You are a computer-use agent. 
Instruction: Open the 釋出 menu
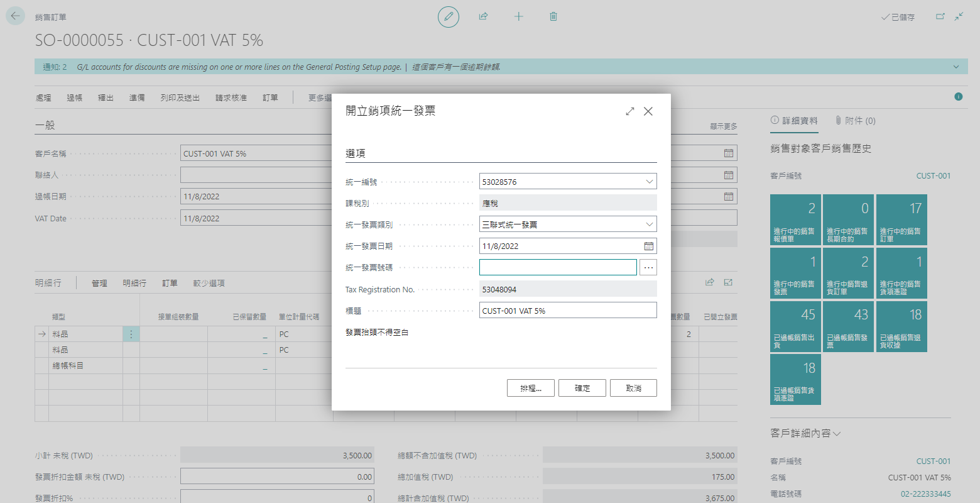point(106,98)
